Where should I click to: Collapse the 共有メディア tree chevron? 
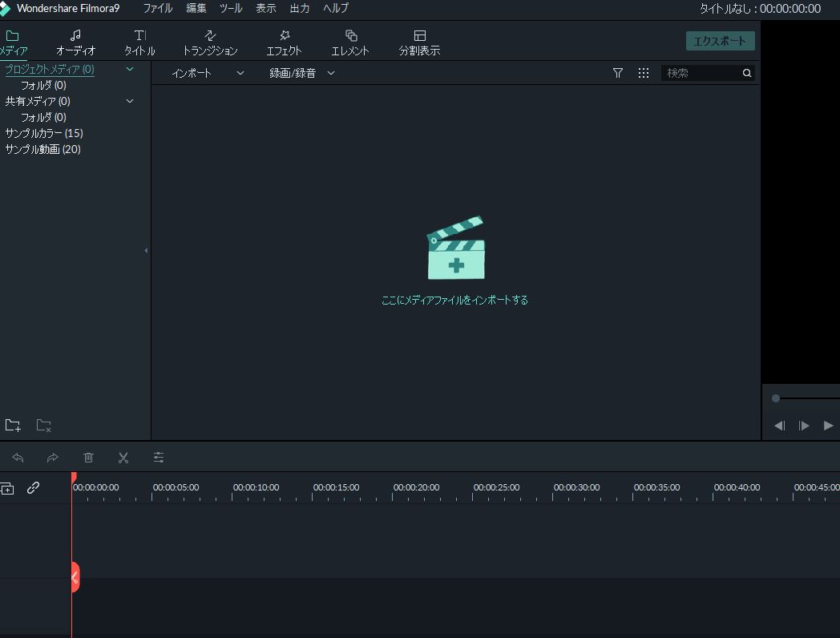130,101
